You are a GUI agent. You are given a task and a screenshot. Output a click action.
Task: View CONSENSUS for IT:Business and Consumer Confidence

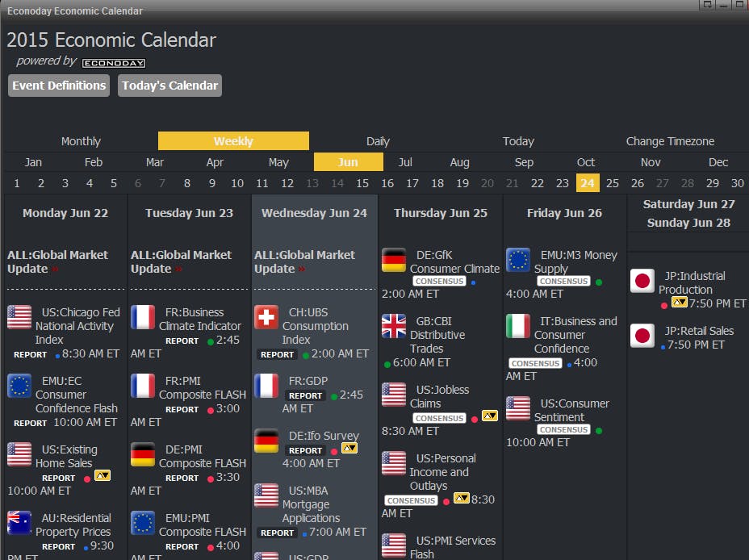point(535,363)
